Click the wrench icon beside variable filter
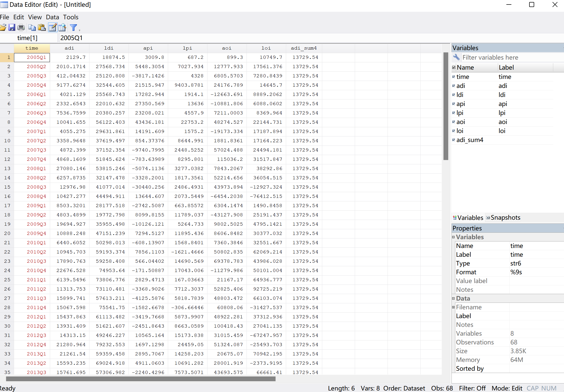The width and height of the screenshot is (564, 392). tap(456, 57)
